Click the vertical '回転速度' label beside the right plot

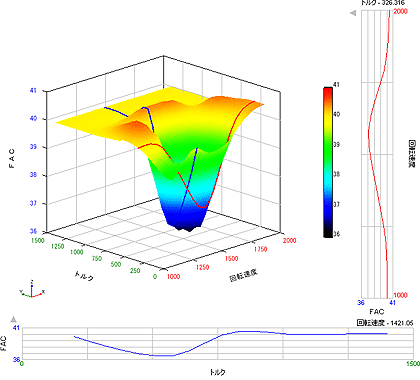412,154
